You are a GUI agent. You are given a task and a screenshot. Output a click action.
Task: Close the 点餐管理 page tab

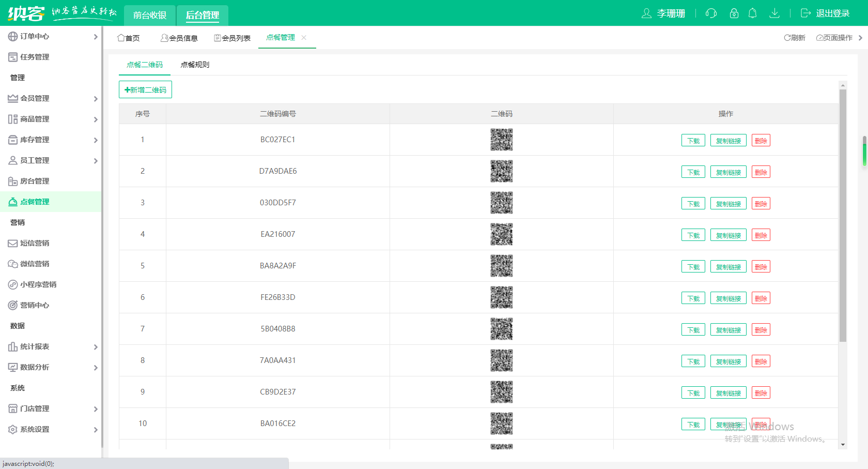coord(304,37)
